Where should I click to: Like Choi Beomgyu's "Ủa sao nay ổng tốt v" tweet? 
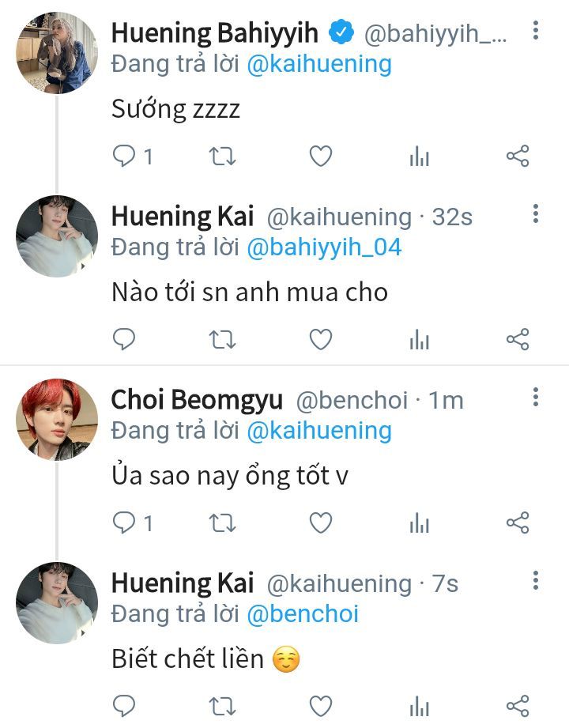[320, 522]
